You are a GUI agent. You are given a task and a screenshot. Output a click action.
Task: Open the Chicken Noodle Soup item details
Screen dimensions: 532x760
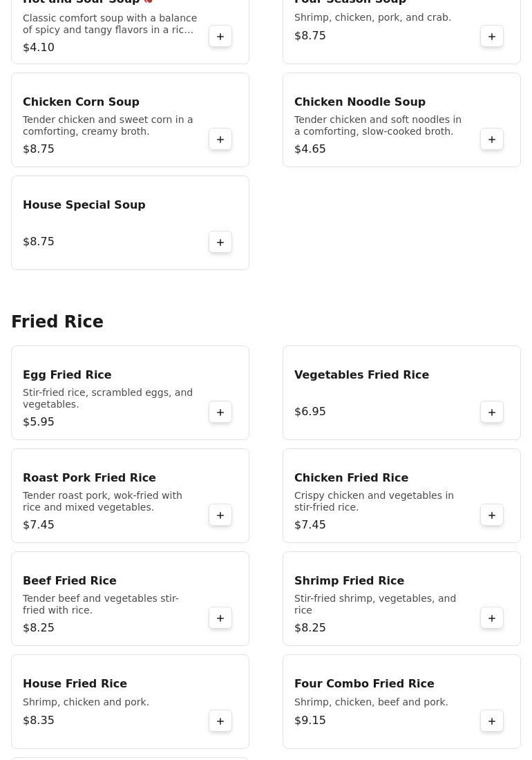click(359, 102)
